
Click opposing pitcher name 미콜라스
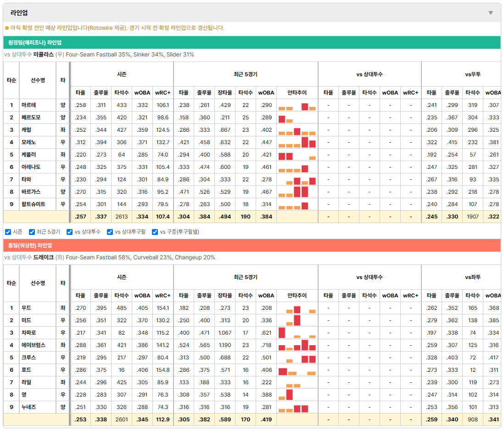point(44,55)
